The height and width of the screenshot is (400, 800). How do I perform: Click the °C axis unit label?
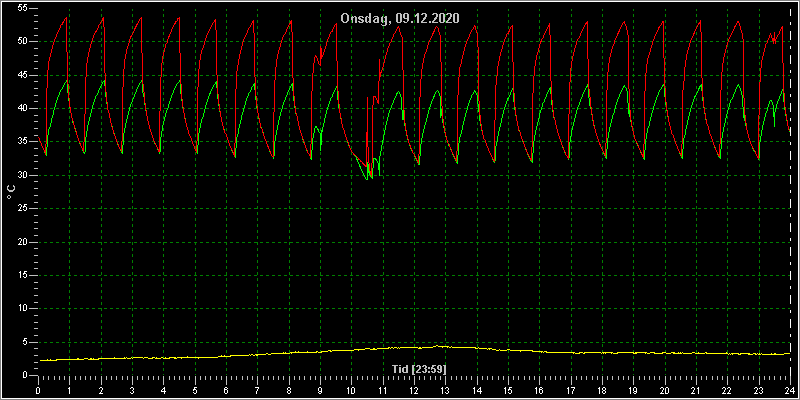(x=11, y=192)
